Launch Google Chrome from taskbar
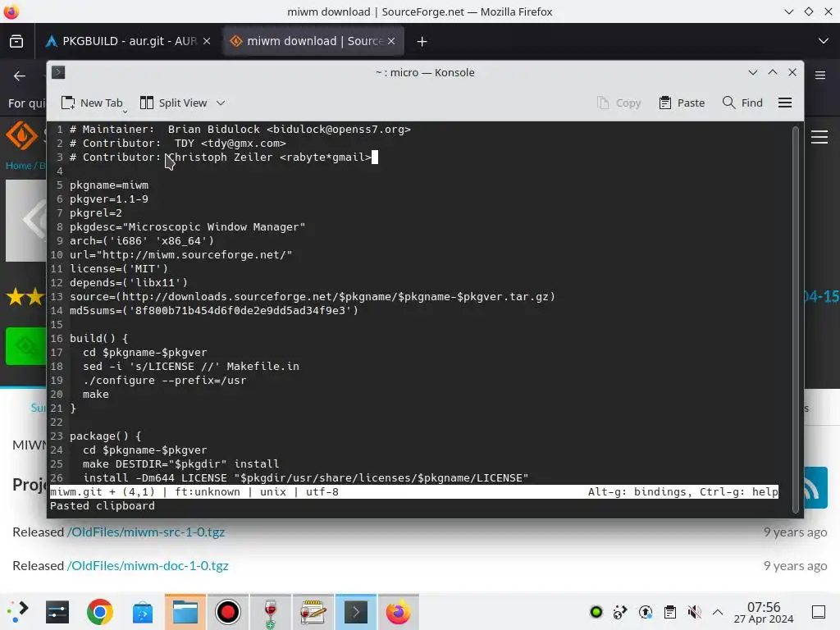This screenshot has width=840, height=630. [x=99, y=612]
